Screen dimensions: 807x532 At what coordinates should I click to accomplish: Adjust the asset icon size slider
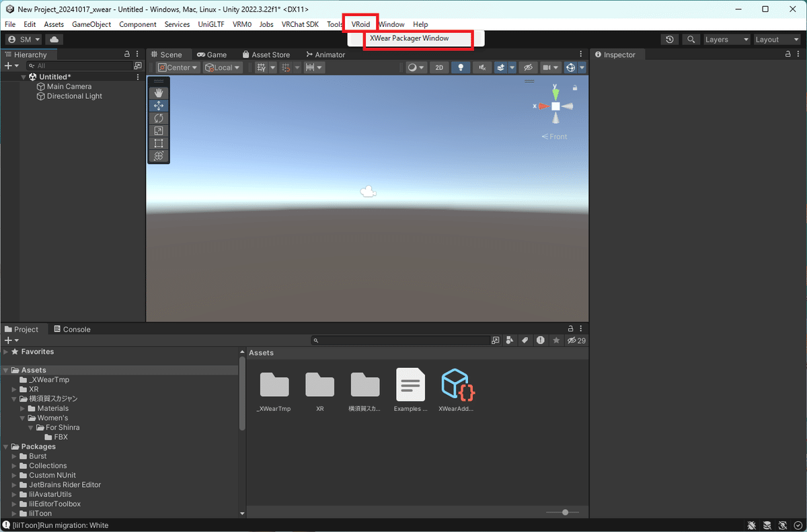click(x=564, y=512)
